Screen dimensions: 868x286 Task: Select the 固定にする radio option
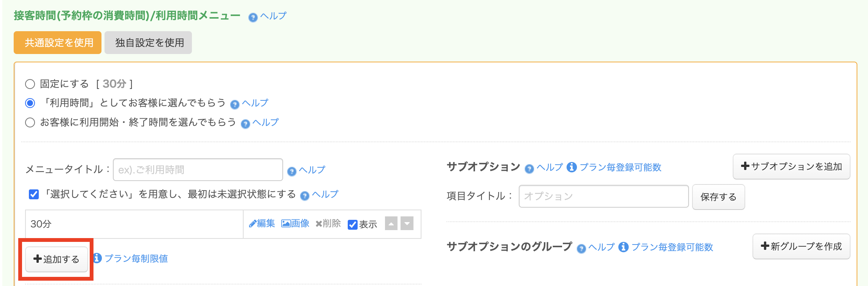pyautogui.click(x=30, y=84)
